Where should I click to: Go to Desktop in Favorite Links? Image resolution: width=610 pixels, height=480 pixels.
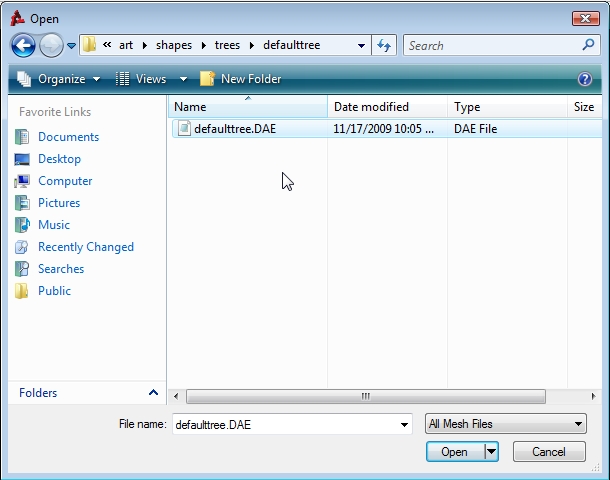point(59,159)
